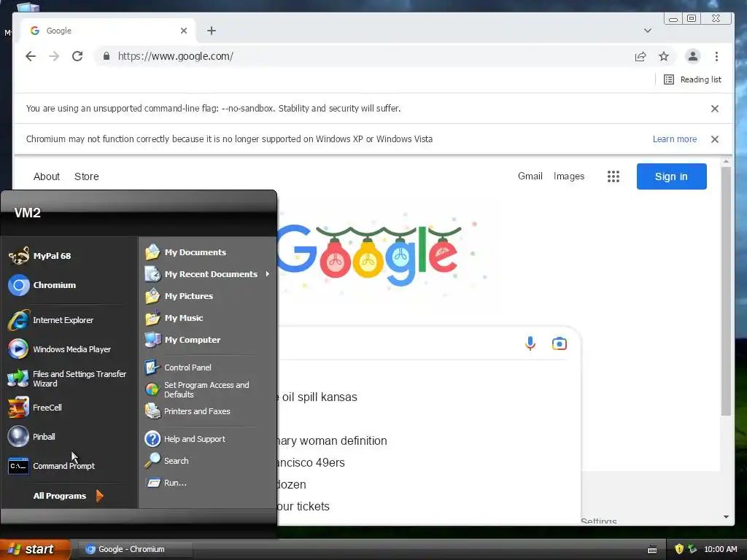The width and height of the screenshot is (747, 560).
Task: Search by image with camera icon
Action: point(560,343)
